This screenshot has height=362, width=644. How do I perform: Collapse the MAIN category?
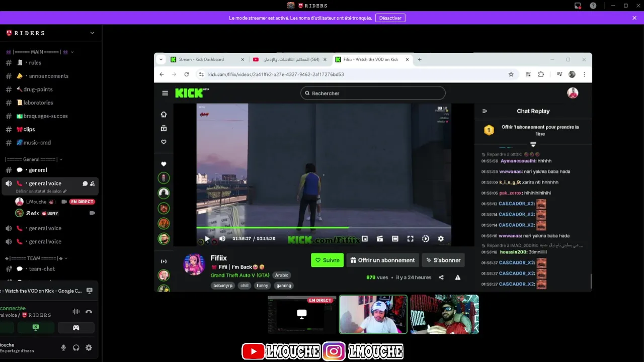point(40,52)
